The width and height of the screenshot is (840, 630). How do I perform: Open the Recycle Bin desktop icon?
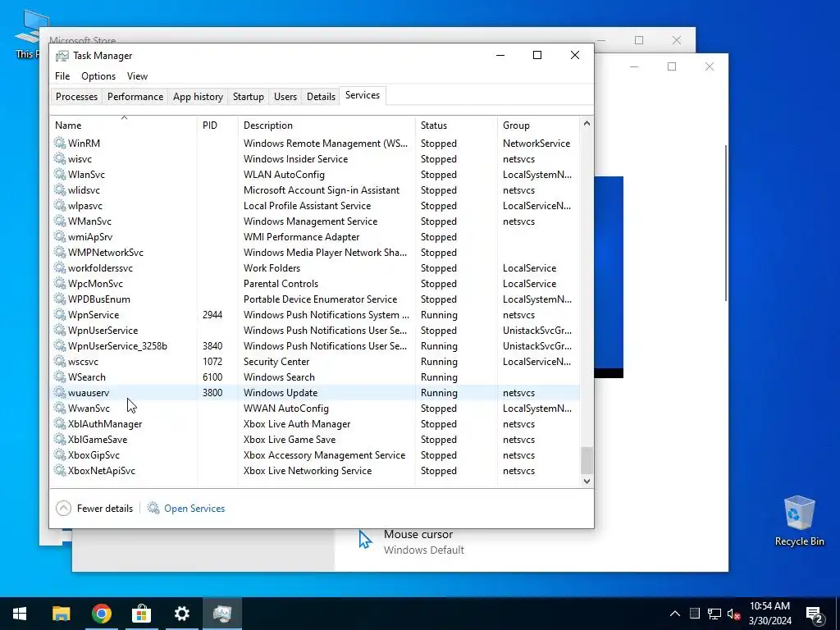pos(799,520)
